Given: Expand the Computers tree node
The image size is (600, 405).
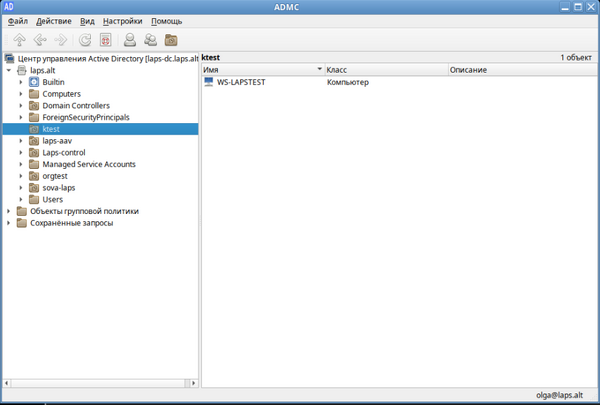Looking at the screenshot, I should click(21, 94).
